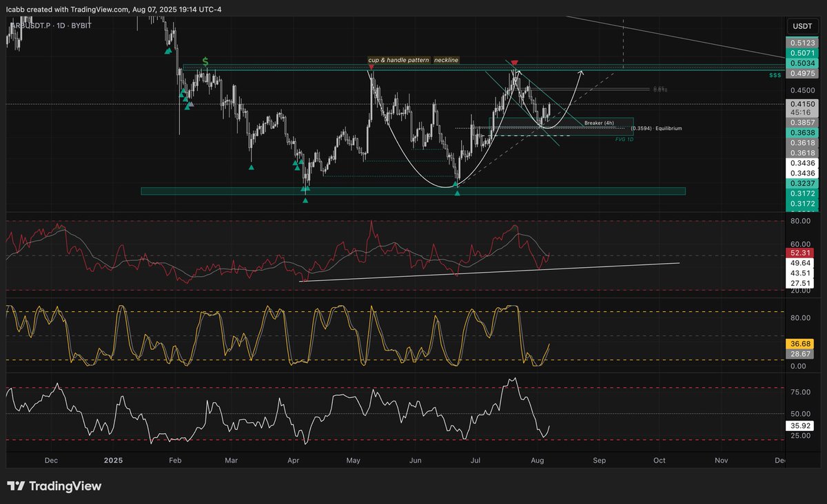Click the '(0.3594) · Equilibrium' label

coord(657,128)
